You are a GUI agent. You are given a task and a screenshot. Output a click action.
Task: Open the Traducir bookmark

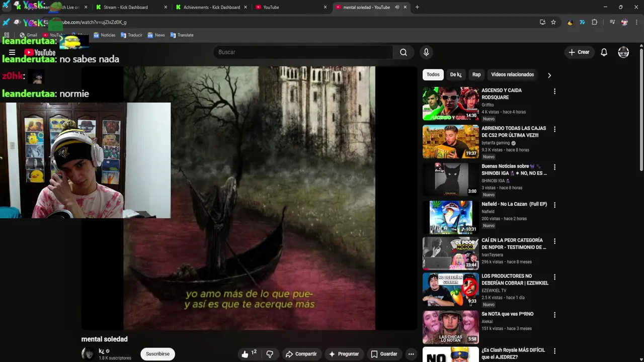[x=131, y=35]
